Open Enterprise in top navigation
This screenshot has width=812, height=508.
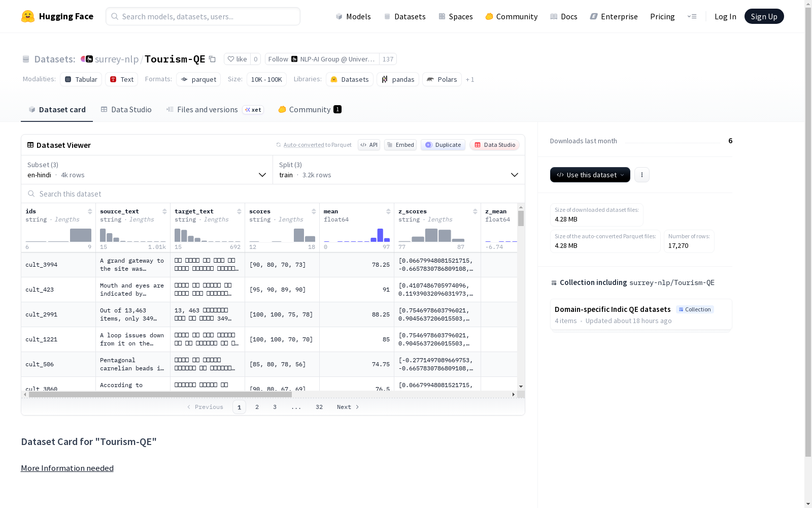[614, 16]
